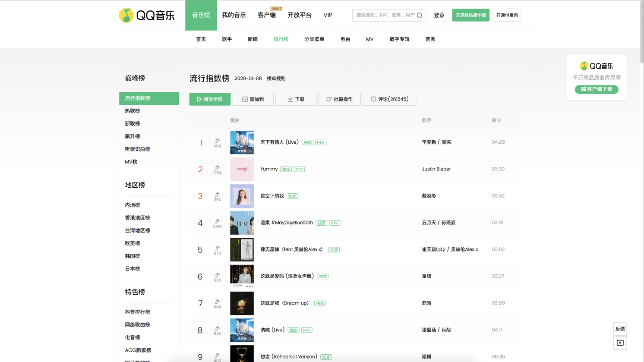Open the Yummy album cover thumbnail
This screenshot has width=644, height=362.
tap(242, 169)
